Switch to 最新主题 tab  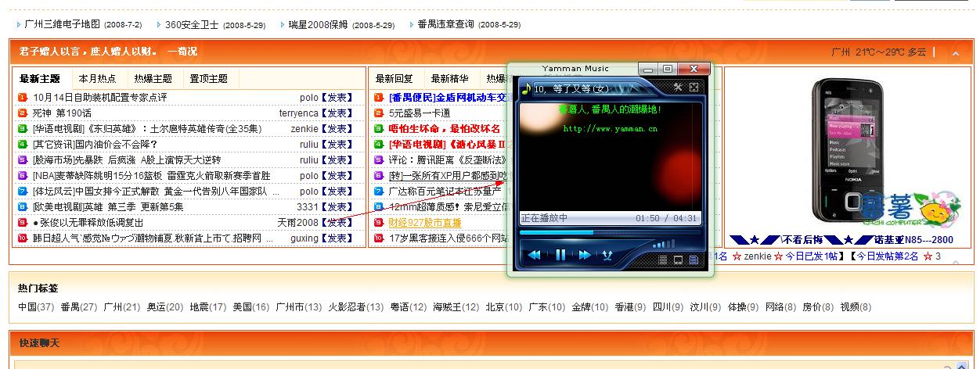coord(40,79)
